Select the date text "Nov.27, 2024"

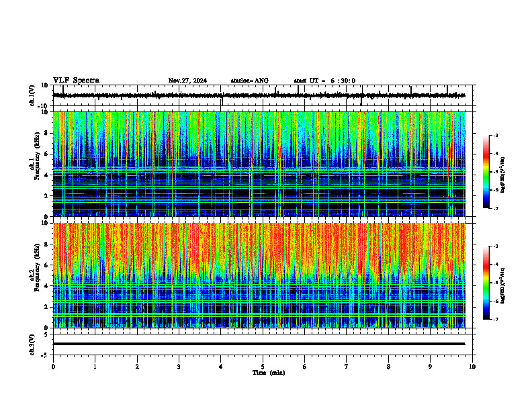187,81
